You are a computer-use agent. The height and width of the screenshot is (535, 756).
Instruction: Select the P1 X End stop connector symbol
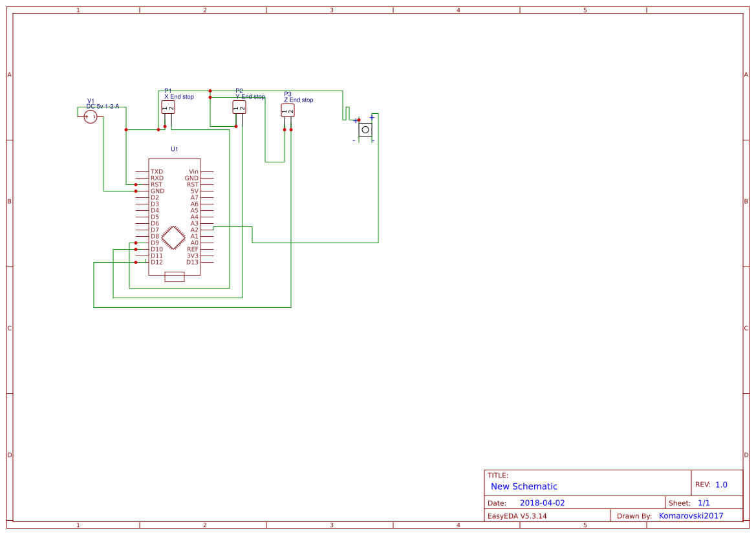(168, 106)
